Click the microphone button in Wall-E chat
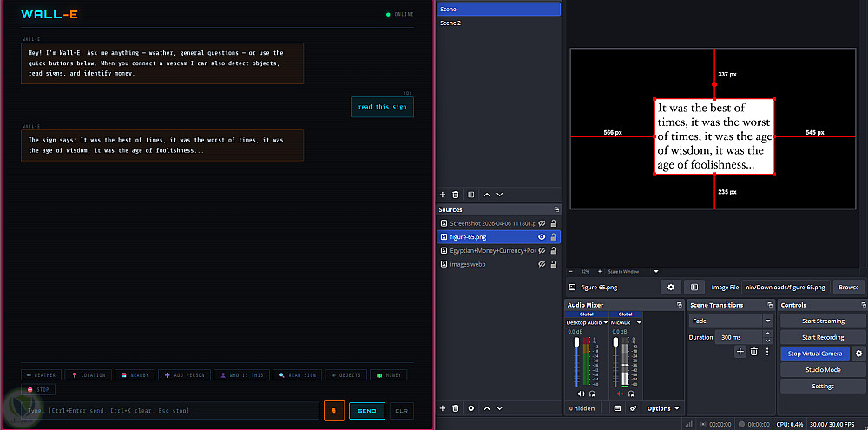 tap(334, 411)
